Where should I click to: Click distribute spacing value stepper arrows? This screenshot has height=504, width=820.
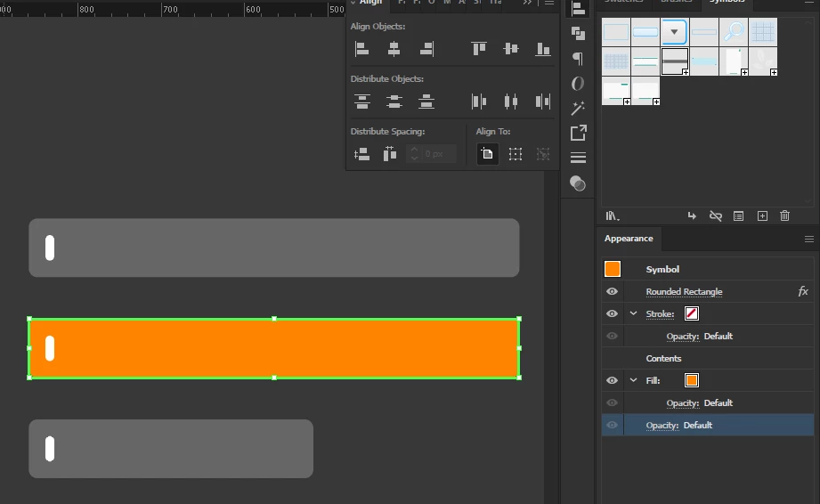tap(414, 154)
